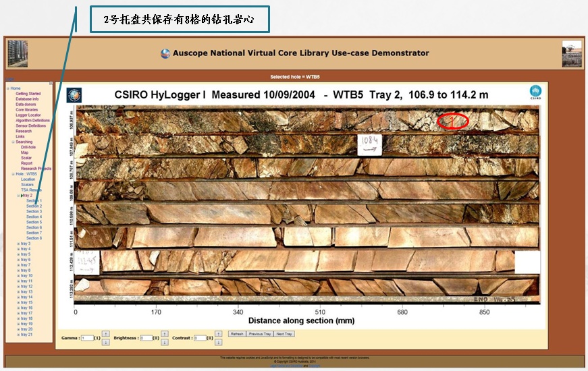Increase Brightness with the up arrow
The image size is (588, 371).
pyautogui.click(x=165, y=334)
